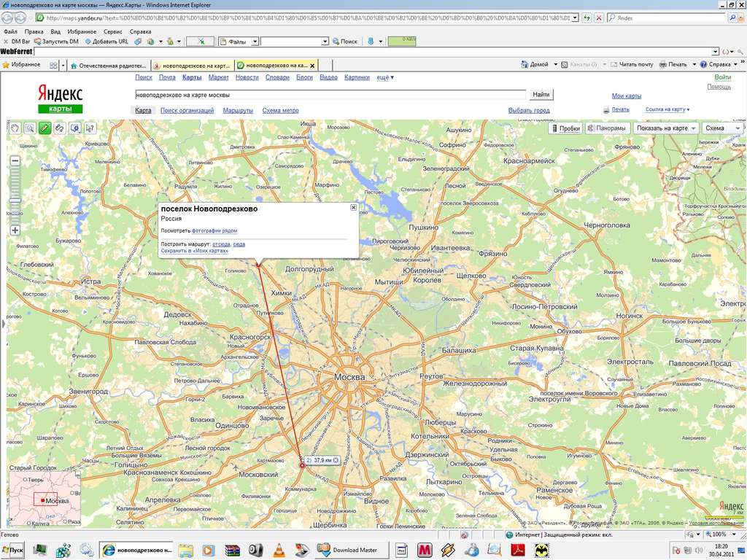Open the Карта tab
The image size is (747, 560).
click(143, 111)
